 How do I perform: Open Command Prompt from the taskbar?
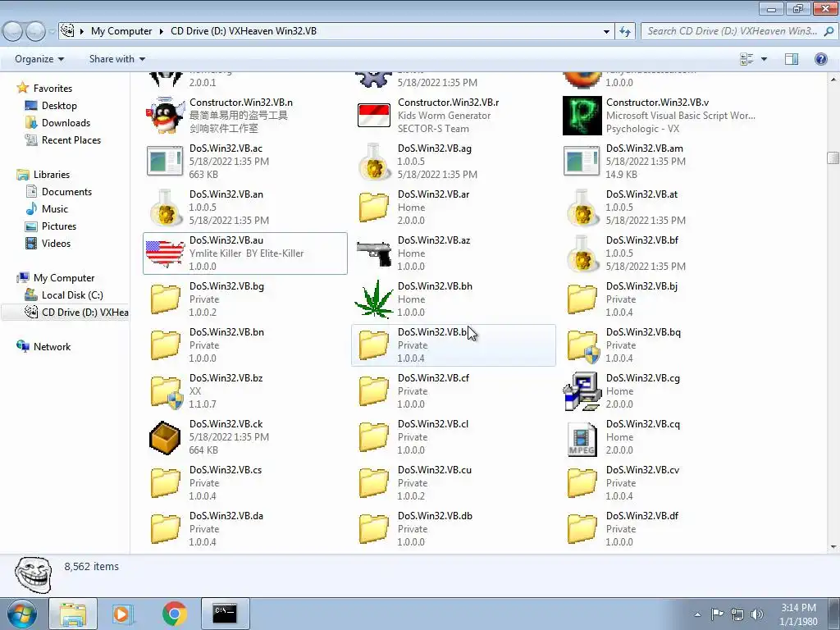click(225, 614)
